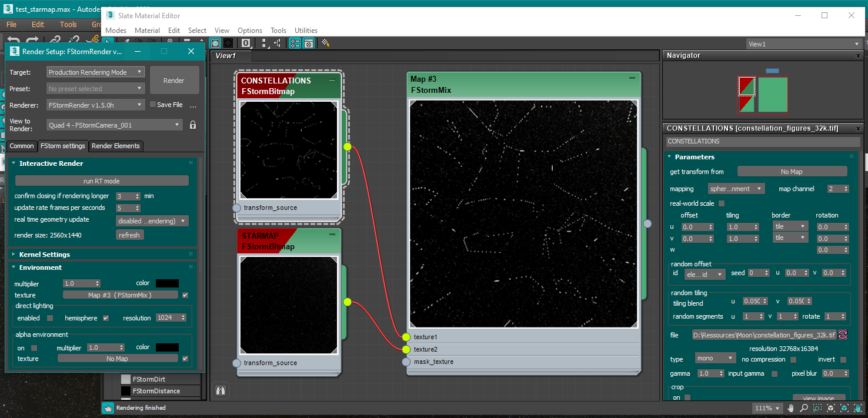Click the Environment color black swatch
Screen dimensions: 868x418
(167, 283)
